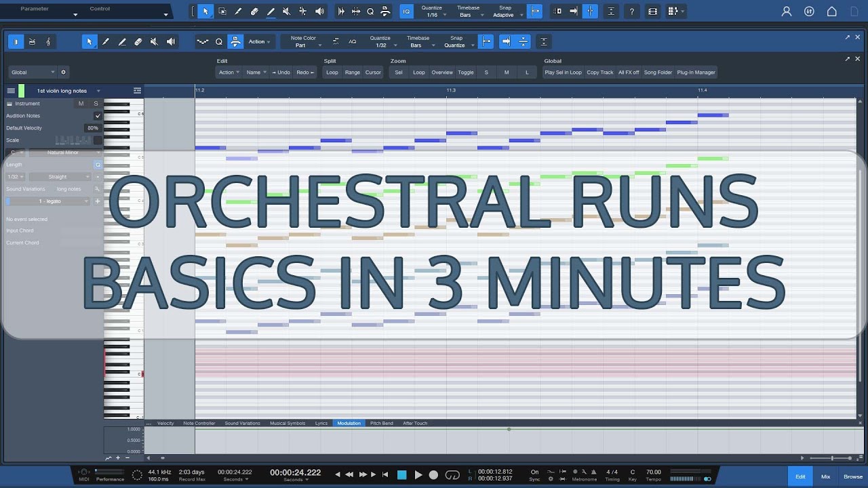Switch to After Touch tab
Screen dimensions: 868x488
coord(415,423)
